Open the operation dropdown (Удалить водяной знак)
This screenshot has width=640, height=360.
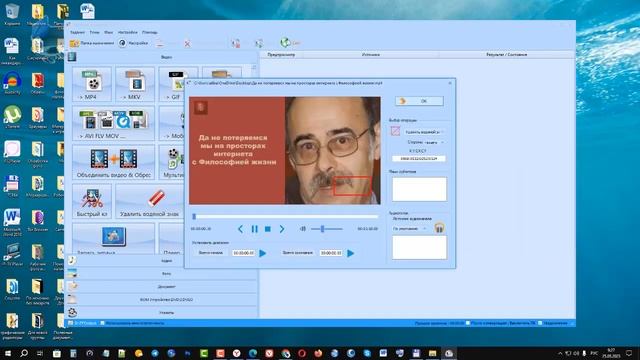tap(424, 132)
